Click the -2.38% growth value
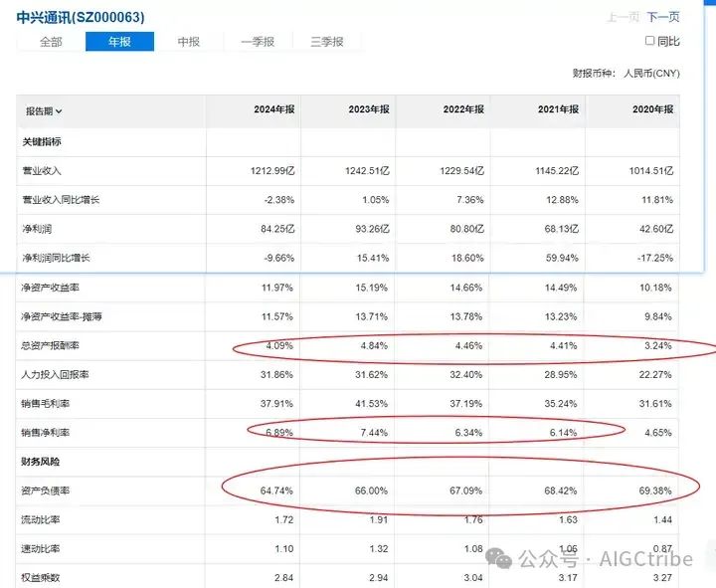The height and width of the screenshot is (588, 716). coord(279,200)
